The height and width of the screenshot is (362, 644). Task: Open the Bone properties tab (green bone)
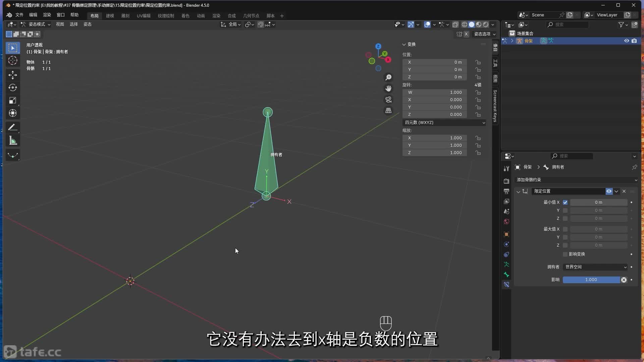[x=506, y=275]
